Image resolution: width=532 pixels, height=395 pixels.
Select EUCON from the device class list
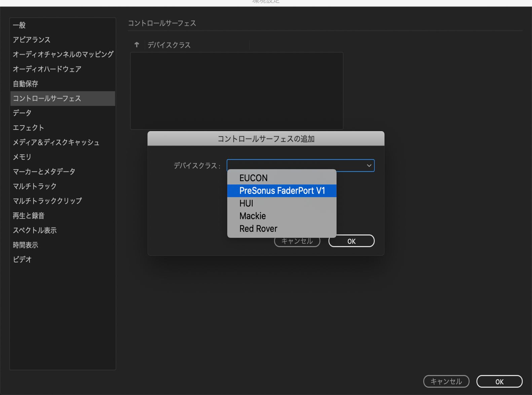click(282, 178)
